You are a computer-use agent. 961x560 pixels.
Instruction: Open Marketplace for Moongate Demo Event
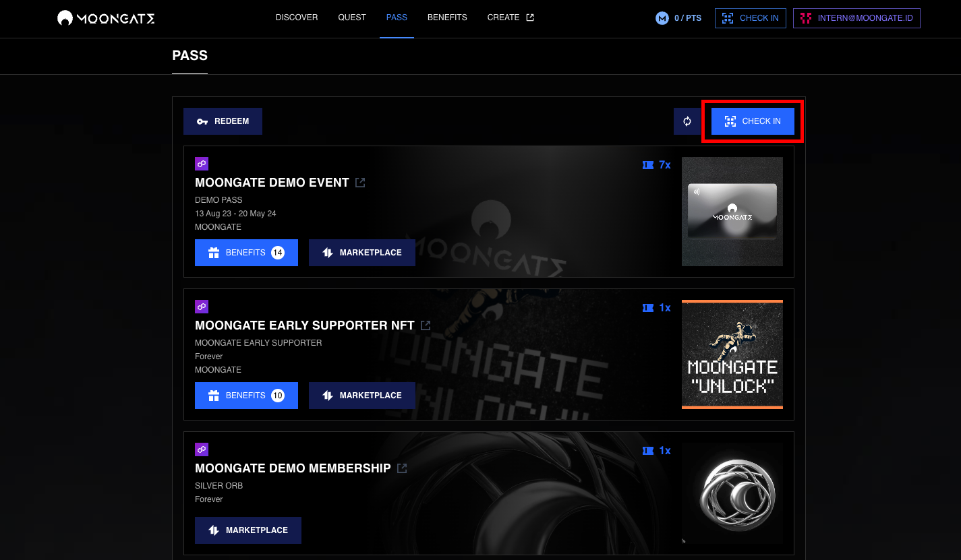(x=362, y=253)
